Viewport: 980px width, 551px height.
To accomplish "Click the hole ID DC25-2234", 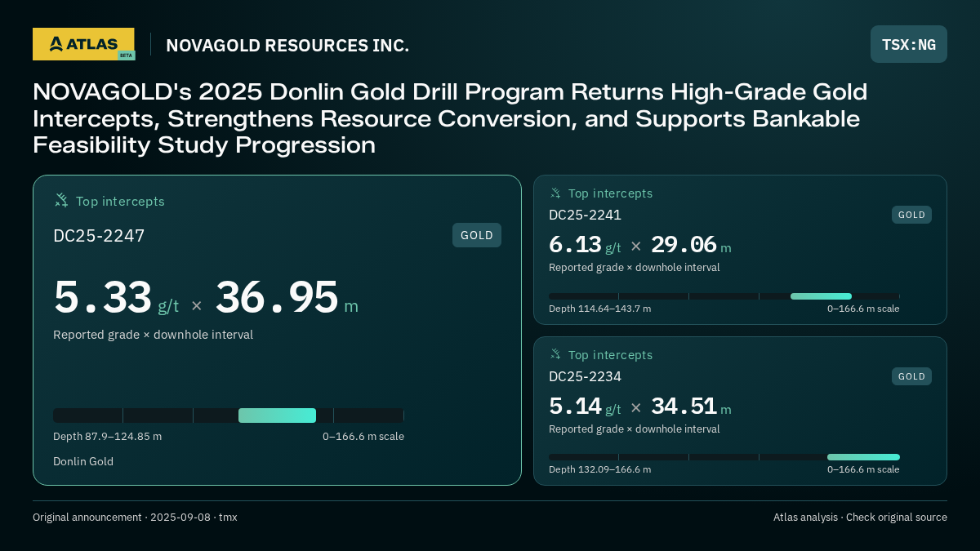I will 585,376.
